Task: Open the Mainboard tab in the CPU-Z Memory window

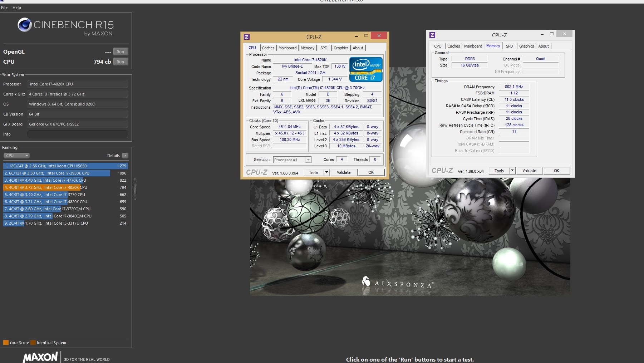Action: click(473, 46)
